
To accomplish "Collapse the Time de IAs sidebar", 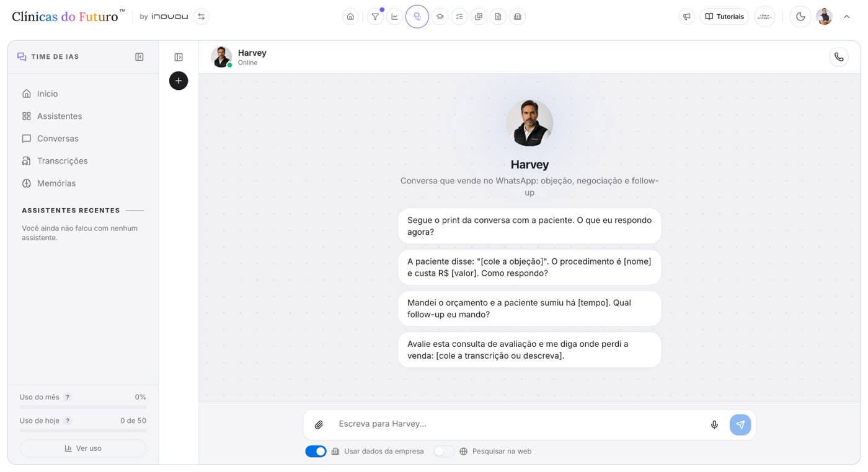I will tap(139, 57).
